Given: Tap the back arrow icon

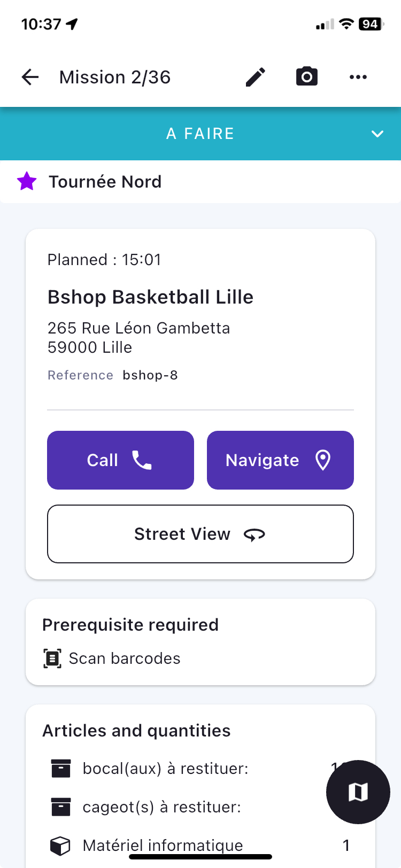Looking at the screenshot, I should [30, 77].
